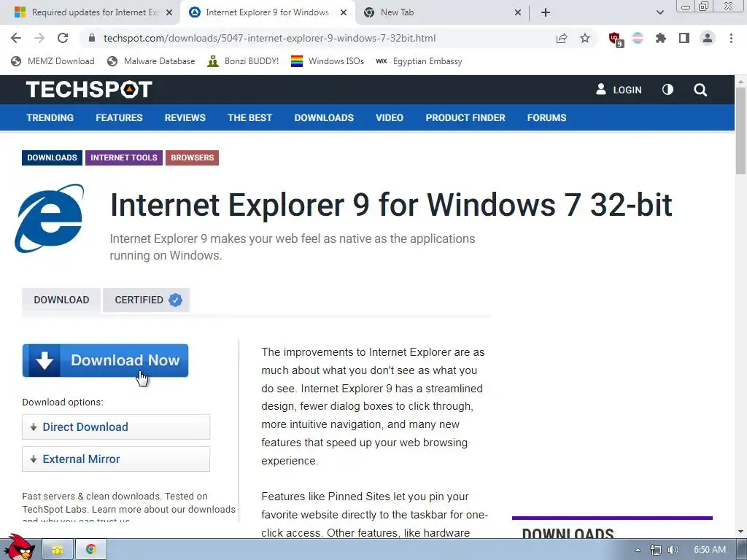Image resolution: width=747 pixels, height=560 pixels.
Task: Select the CERTIFIED tab
Action: click(x=146, y=300)
